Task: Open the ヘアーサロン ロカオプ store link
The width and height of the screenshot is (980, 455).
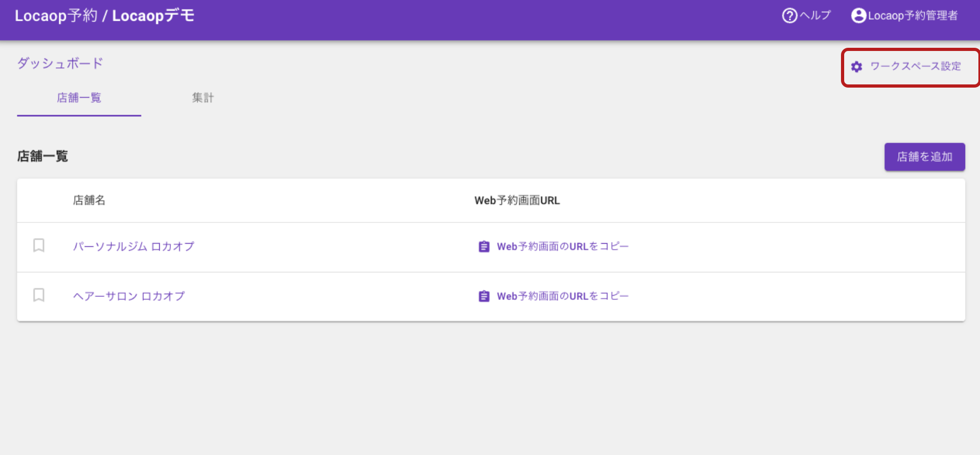Action: tap(129, 296)
